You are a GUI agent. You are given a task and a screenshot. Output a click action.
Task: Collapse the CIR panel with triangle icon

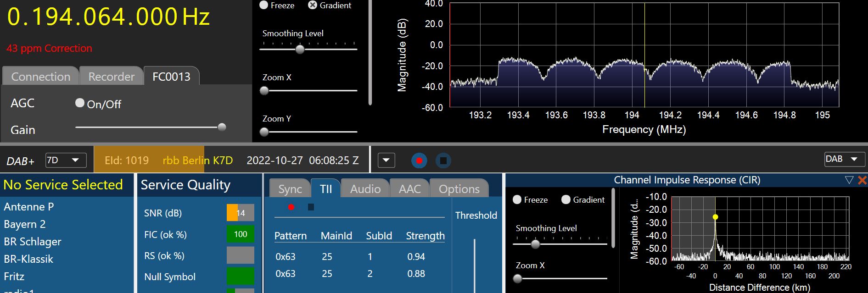[849, 180]
